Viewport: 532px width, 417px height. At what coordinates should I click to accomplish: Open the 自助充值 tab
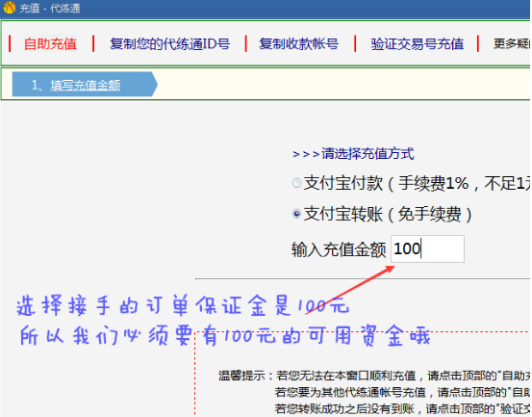pyautogui.click(x=51, y=44)
